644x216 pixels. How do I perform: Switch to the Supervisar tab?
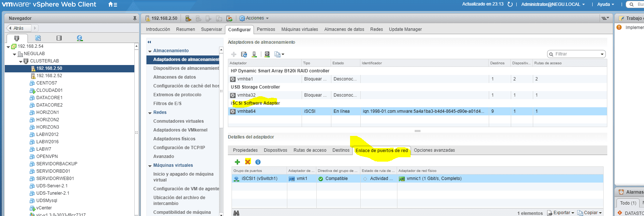pyautogui.click(x=211, y=29)
